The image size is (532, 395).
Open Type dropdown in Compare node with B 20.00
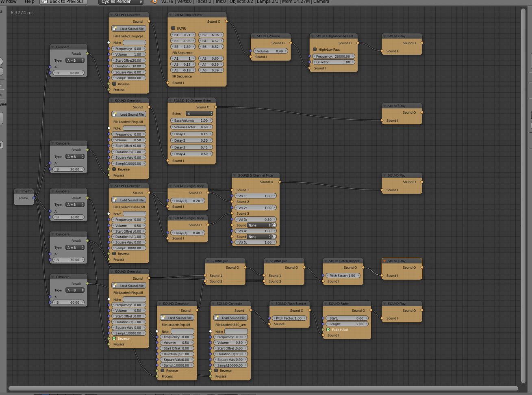pyautogui.click(x=75, y=157)
